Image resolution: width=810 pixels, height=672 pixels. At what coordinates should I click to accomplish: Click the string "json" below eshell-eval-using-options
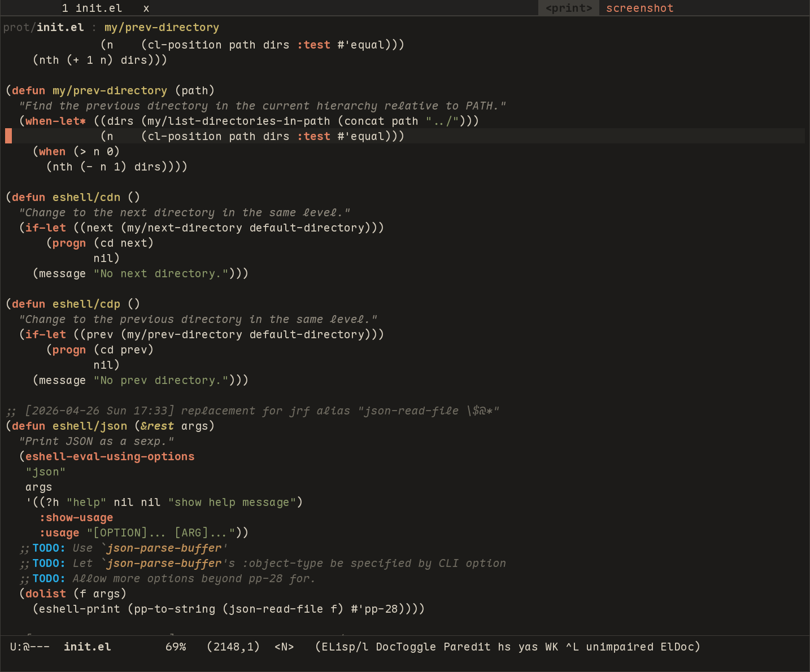[46, 472]
